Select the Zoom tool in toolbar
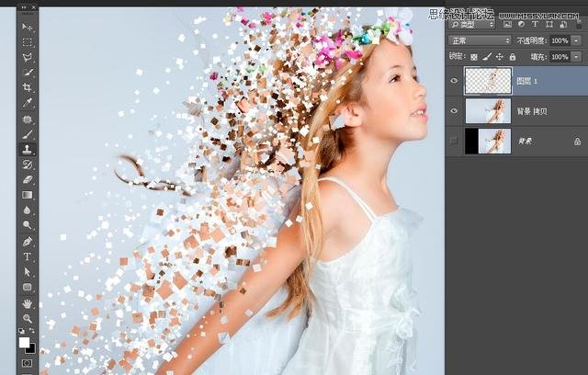Viewport: 588px width, 375px height. 27,318
